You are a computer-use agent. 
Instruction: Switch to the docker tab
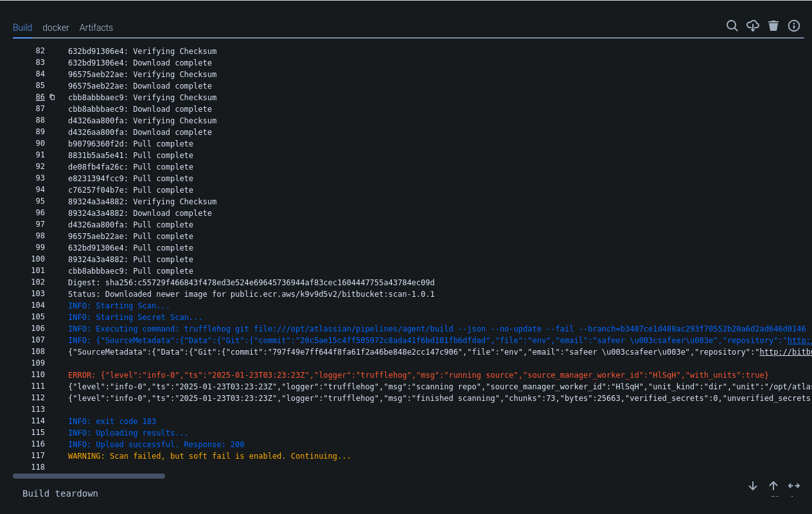pos(56,28)
